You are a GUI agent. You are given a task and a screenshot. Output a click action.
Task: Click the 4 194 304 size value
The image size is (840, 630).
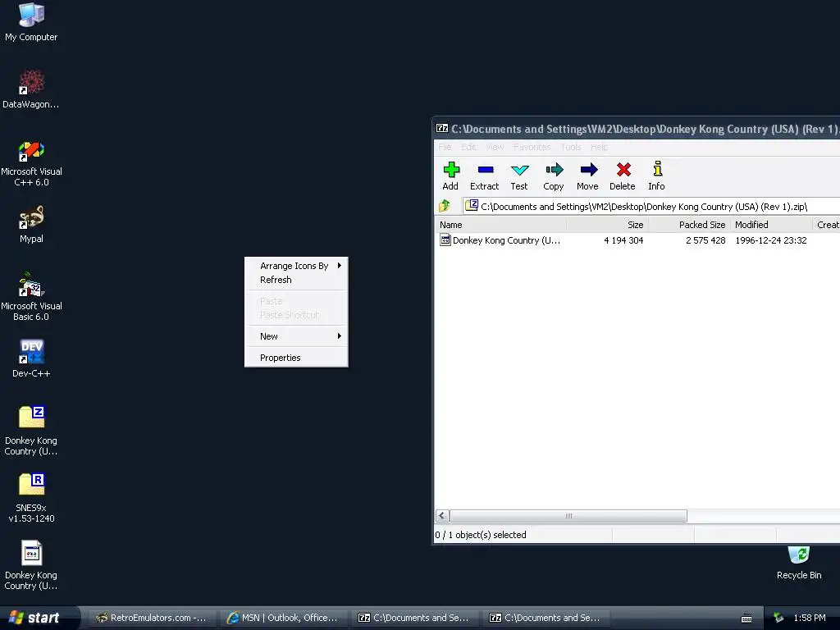(x=623, y=240)
